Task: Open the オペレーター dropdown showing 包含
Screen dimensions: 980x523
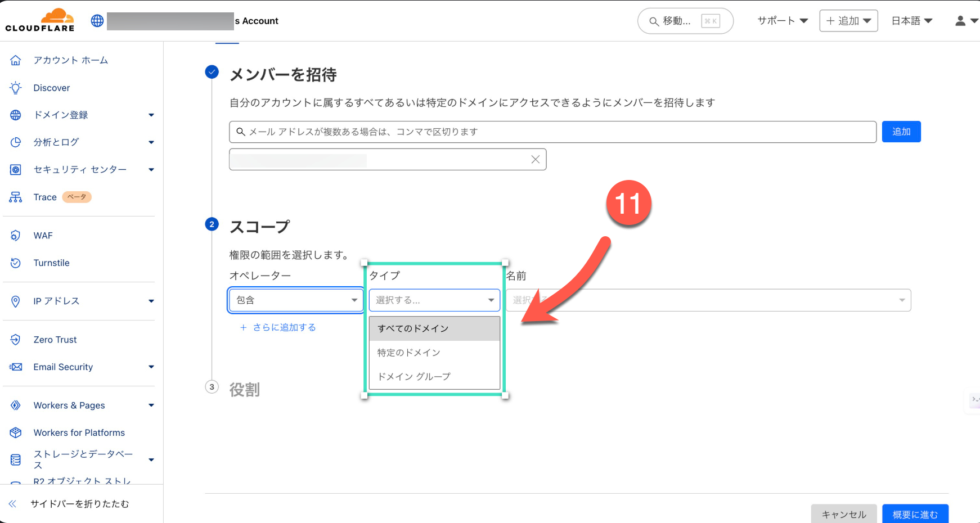Action: pyautogui.click(x=295, y=300)
